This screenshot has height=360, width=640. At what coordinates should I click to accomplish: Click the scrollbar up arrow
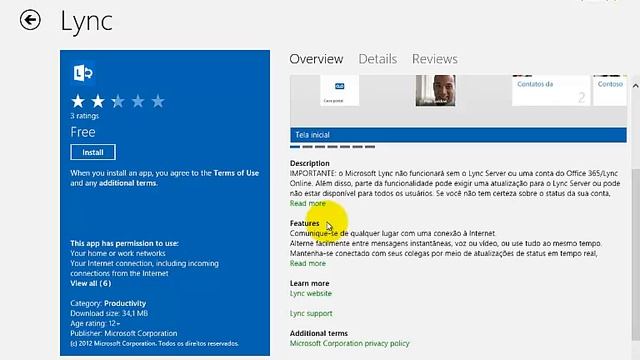635,86
